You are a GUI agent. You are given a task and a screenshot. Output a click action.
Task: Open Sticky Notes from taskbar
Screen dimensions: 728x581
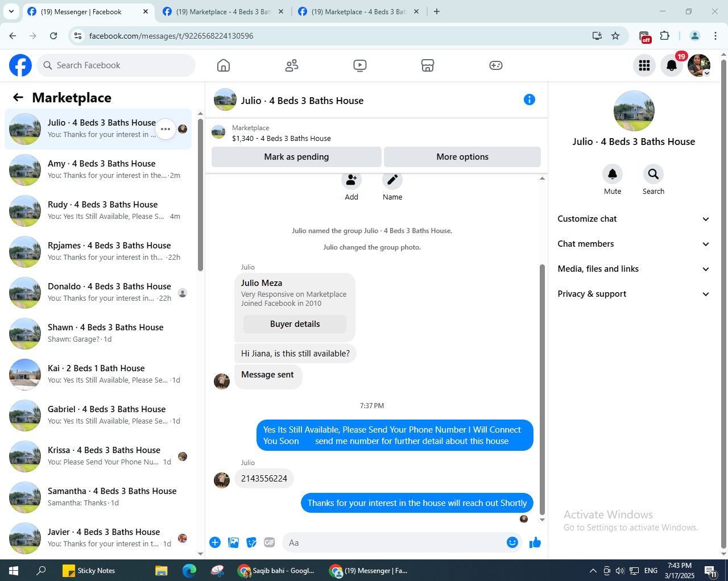[89, 570]
